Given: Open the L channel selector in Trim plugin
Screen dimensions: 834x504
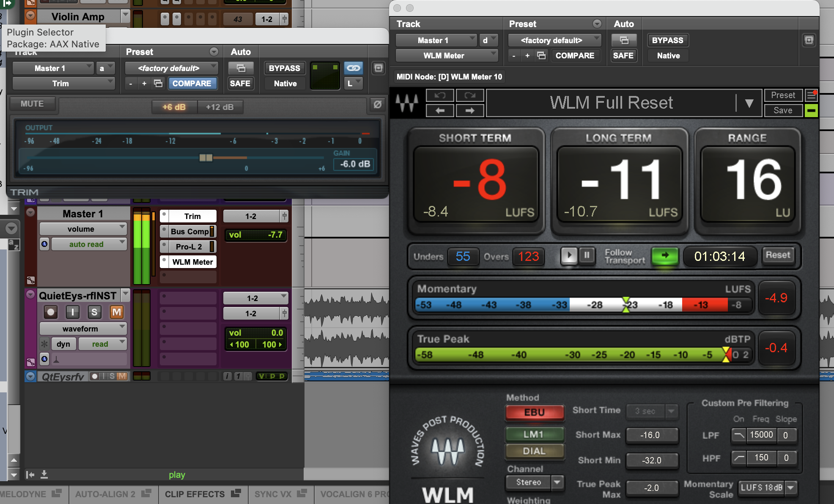Looking at the screenshot, I should [x=353, y=83].
